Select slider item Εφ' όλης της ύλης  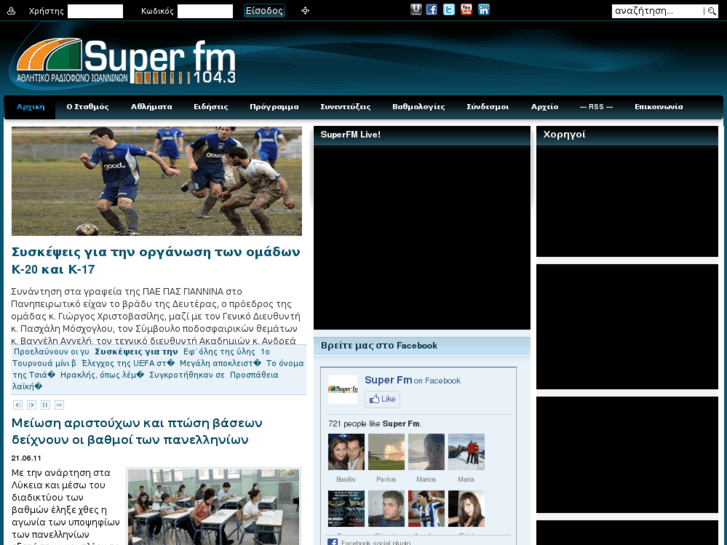tap(219, 352)
